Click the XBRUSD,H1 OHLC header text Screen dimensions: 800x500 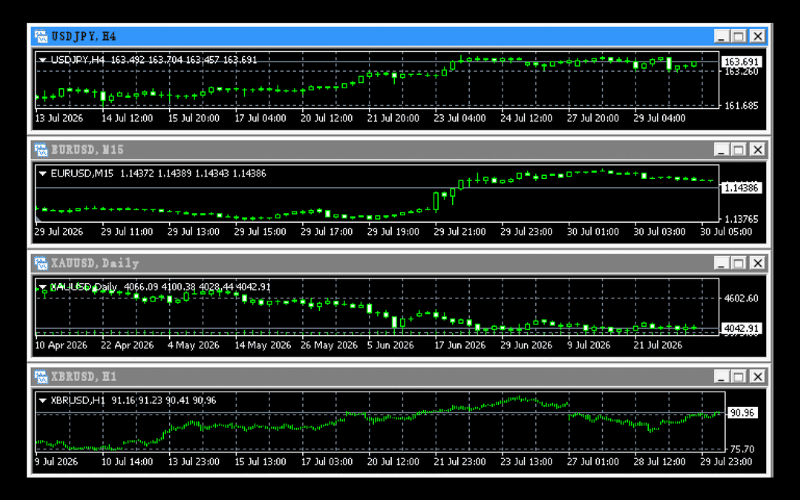[x=133, y=401]
